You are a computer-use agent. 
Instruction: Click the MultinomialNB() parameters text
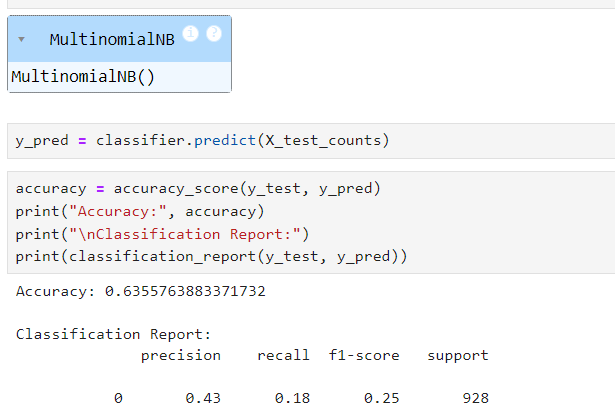click(x=83, y=77)
